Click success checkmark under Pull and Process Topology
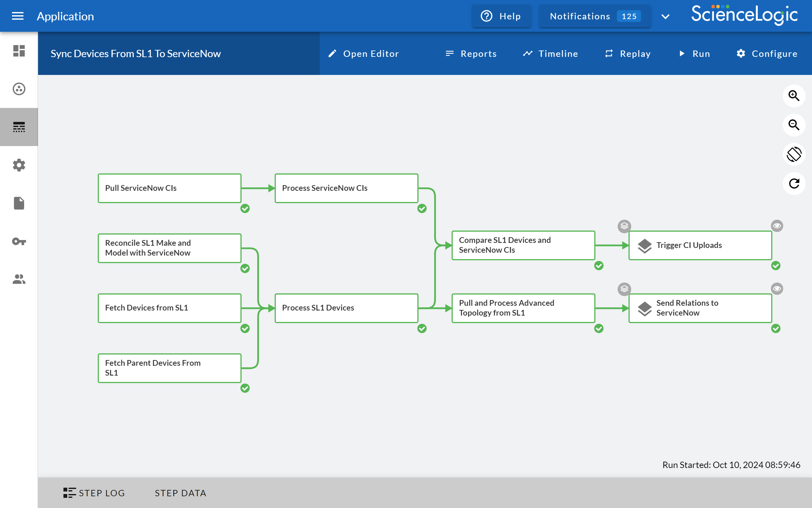 599,328
